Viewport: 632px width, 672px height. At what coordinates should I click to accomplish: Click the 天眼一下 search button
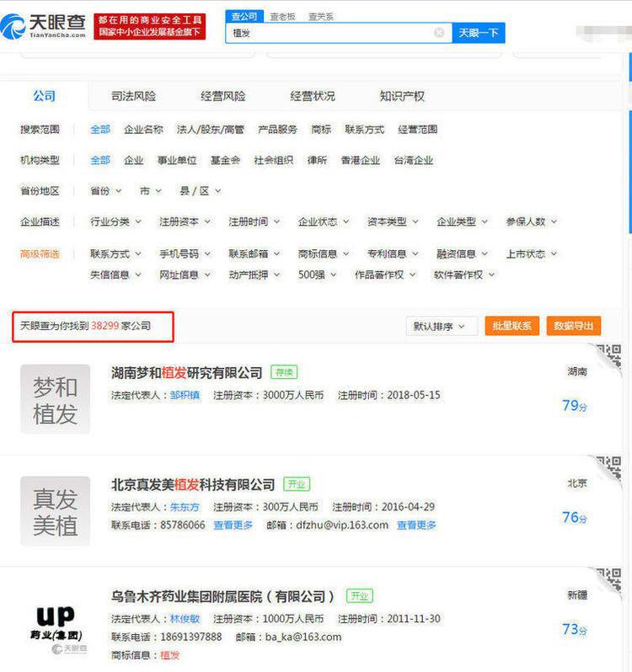tap(479, 33)
